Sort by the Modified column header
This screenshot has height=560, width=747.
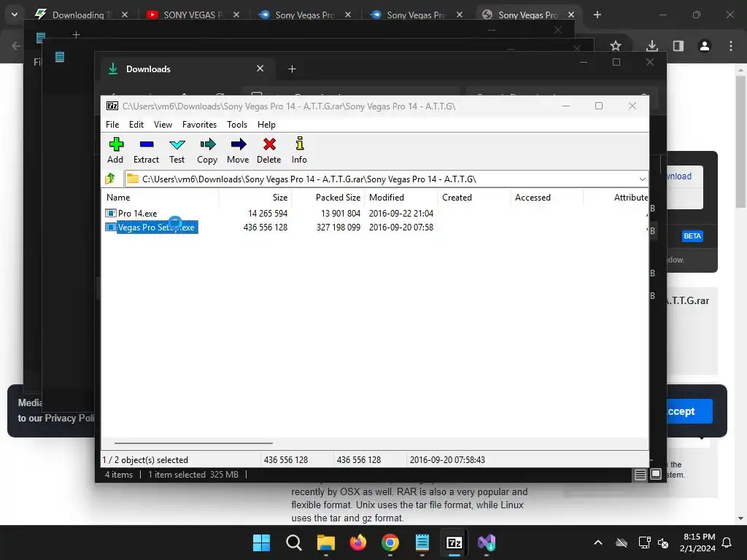coord(387,197)
